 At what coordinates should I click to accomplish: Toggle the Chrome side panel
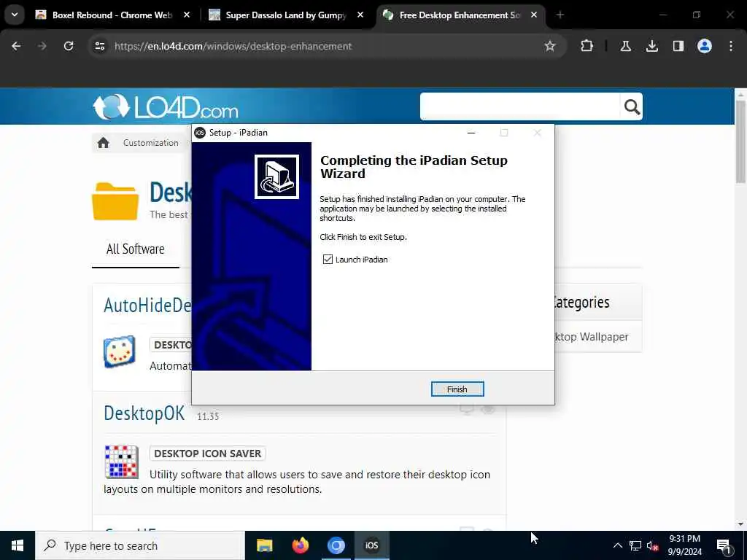[x=678, y=46]
